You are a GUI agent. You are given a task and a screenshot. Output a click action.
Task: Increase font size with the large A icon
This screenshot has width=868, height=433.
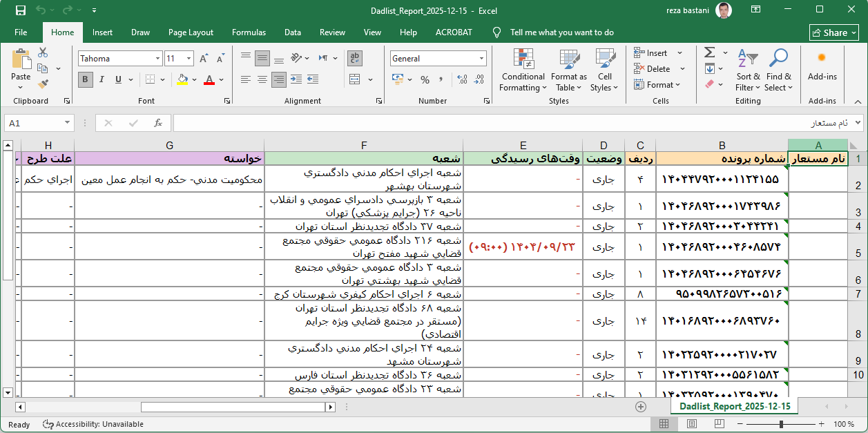point(204,59)
